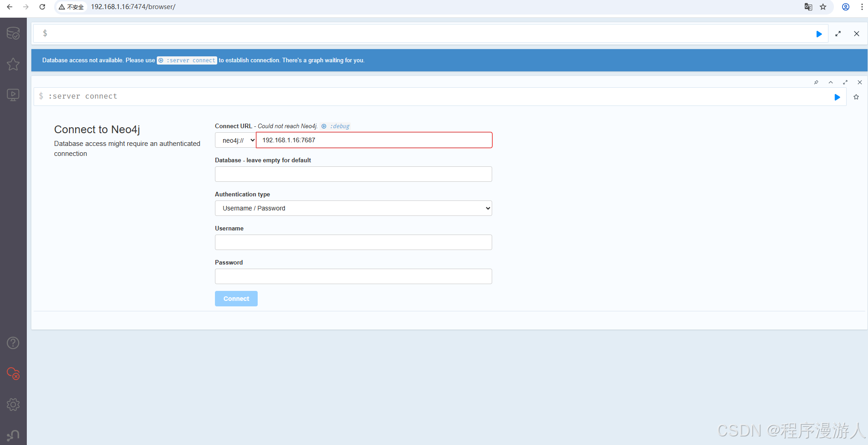The image size is (868, 445).
Task: Open the Favorites star sidebar icon
Action: click(x=13, y=64)
